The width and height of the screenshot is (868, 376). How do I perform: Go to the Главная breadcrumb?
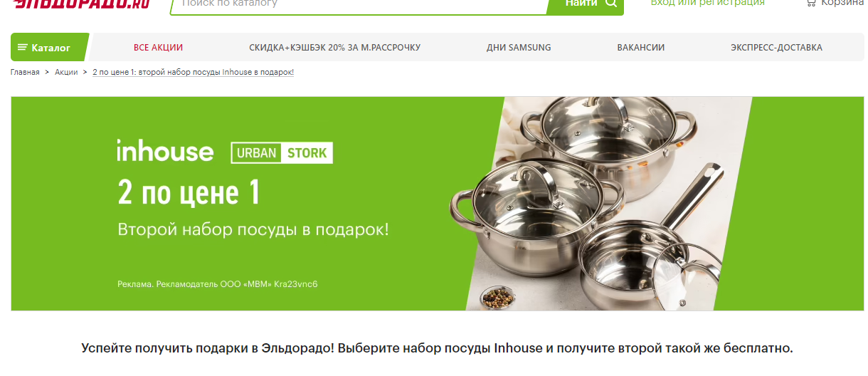[x=25, y=73]
